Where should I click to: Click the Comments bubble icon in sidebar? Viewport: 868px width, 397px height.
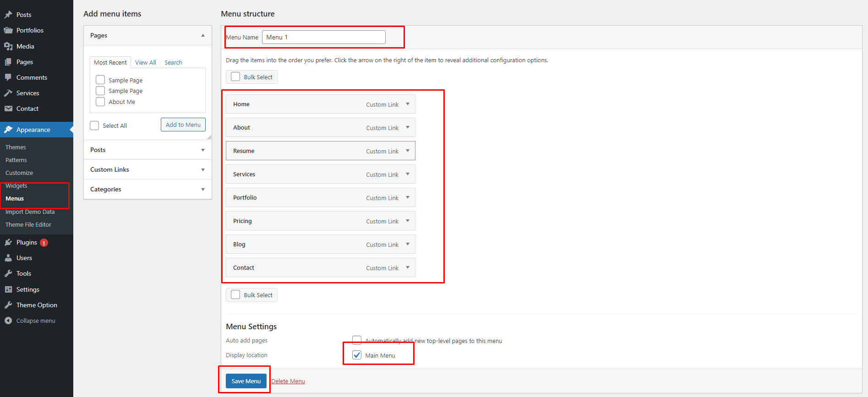pyautogui.click(x=8, y=77)
